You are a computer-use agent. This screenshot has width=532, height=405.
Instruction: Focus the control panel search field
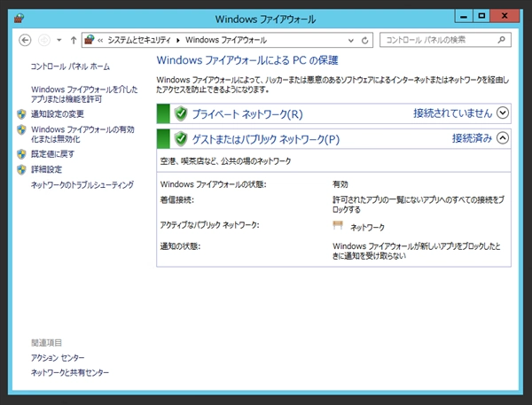[445, 40]
